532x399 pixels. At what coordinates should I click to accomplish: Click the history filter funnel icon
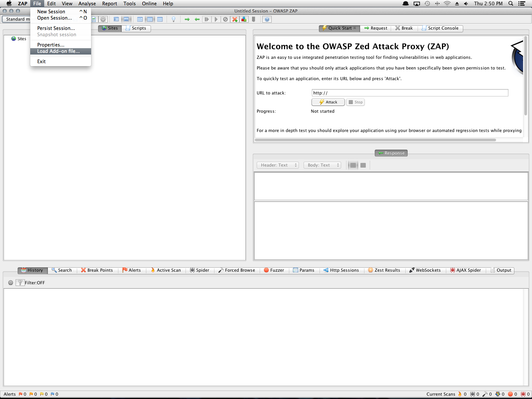click(x=20, y=283)
